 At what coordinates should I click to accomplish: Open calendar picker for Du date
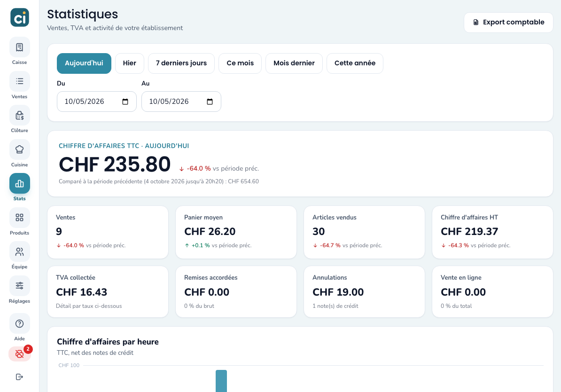125,102
